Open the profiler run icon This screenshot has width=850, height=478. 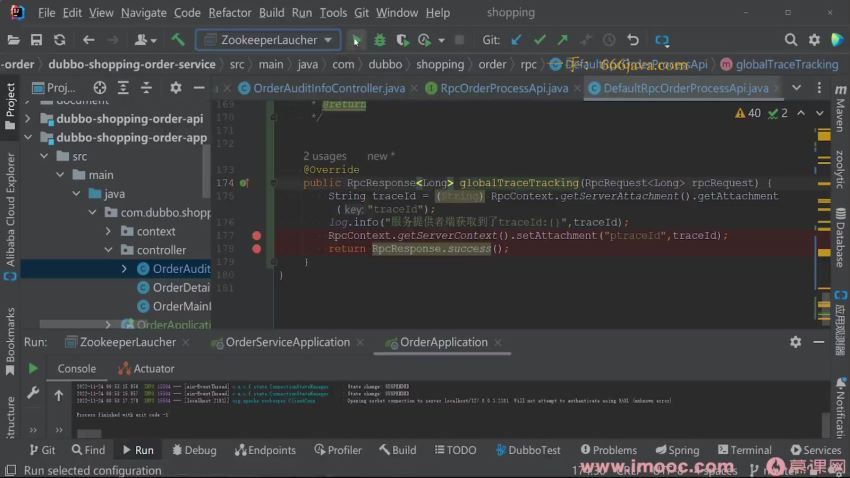[x=424, y=40]
